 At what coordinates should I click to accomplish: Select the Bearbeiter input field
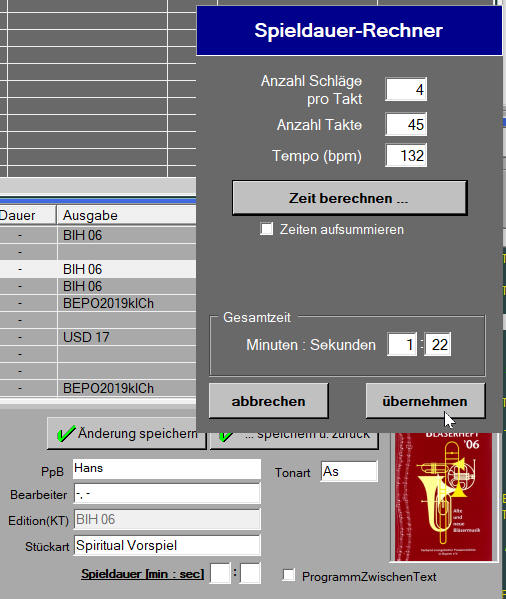coord(167,494)
